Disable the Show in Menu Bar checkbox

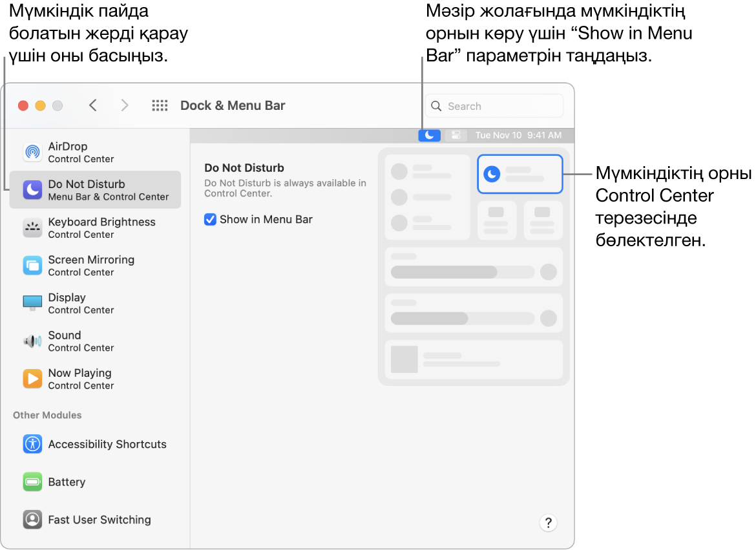point(210,219)
